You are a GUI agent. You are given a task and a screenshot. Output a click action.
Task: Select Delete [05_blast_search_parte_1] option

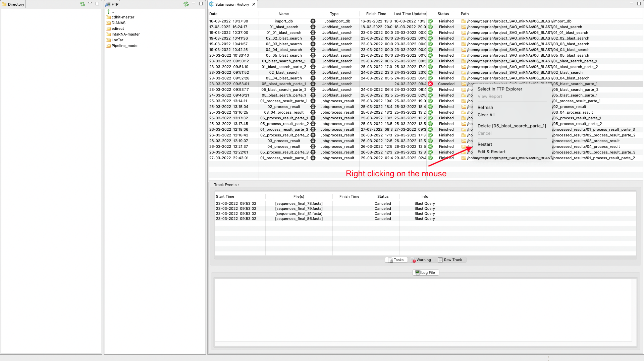coord(512,126)
